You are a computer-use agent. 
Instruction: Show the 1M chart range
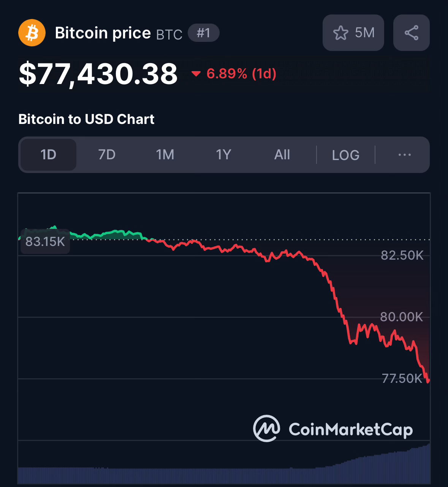pyautogui.click(x=165, y=155)
